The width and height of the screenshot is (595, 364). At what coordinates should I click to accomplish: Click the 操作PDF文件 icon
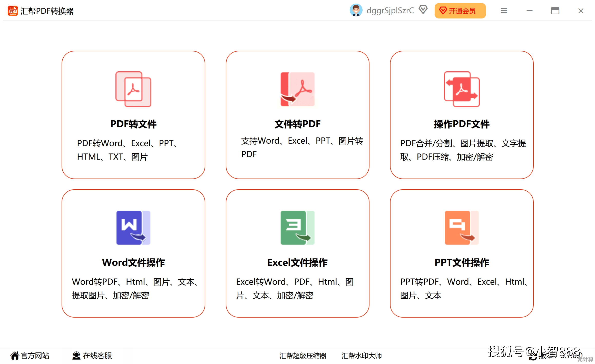tap(462, 89)
